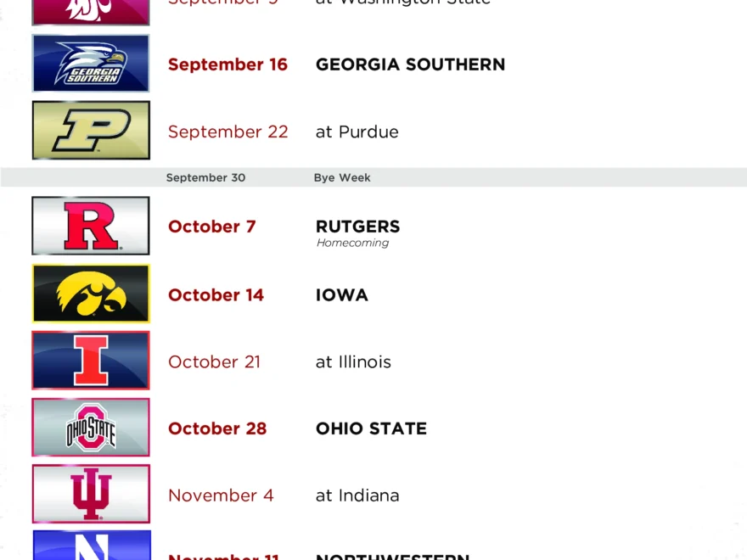The image size is (747, 560).
Task: Click the Ohio State logo
Action: click(x=91, y=428)
